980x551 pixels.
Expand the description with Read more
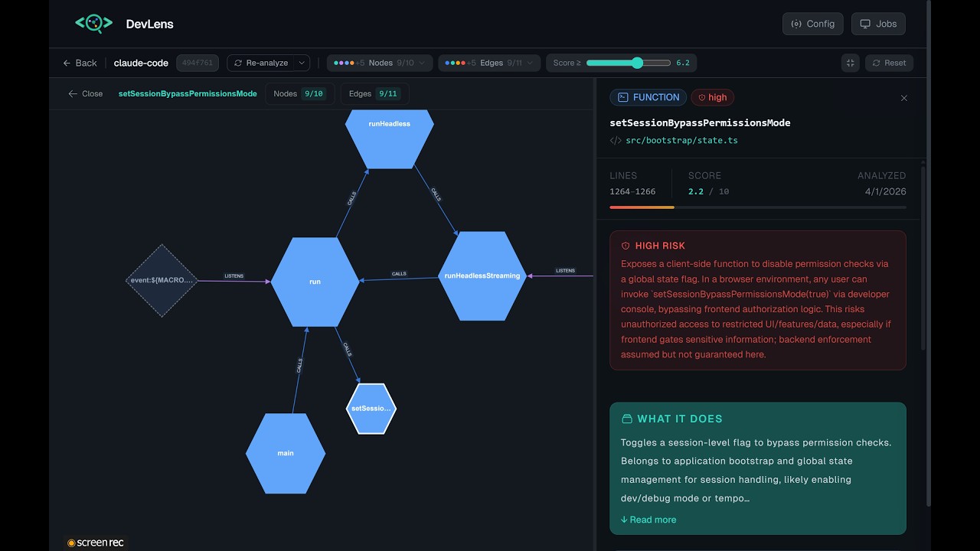pyautogui.click(x=648, y=520)
